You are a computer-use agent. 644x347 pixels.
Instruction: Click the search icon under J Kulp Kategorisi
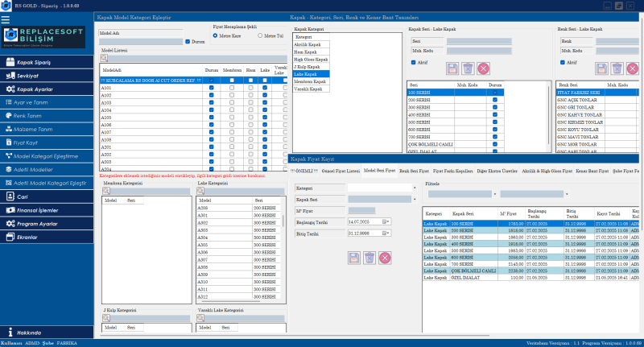[x=106, y=318]
